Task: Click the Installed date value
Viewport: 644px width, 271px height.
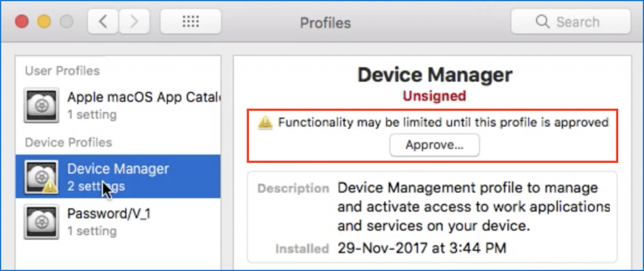Action: click(x=421, y=248)
